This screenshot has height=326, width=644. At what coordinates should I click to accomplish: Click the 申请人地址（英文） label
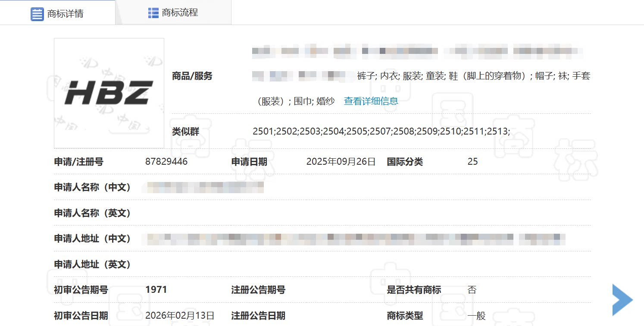click(92, 264)
